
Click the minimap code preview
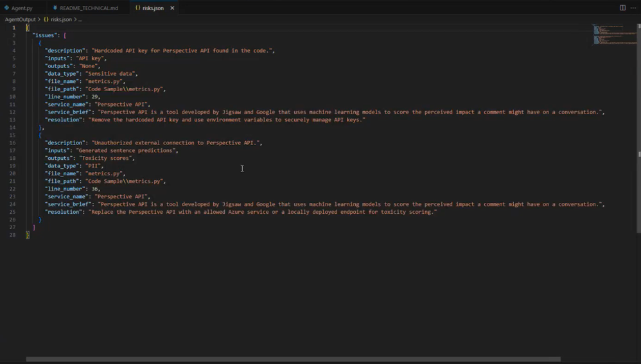point(614,34)
